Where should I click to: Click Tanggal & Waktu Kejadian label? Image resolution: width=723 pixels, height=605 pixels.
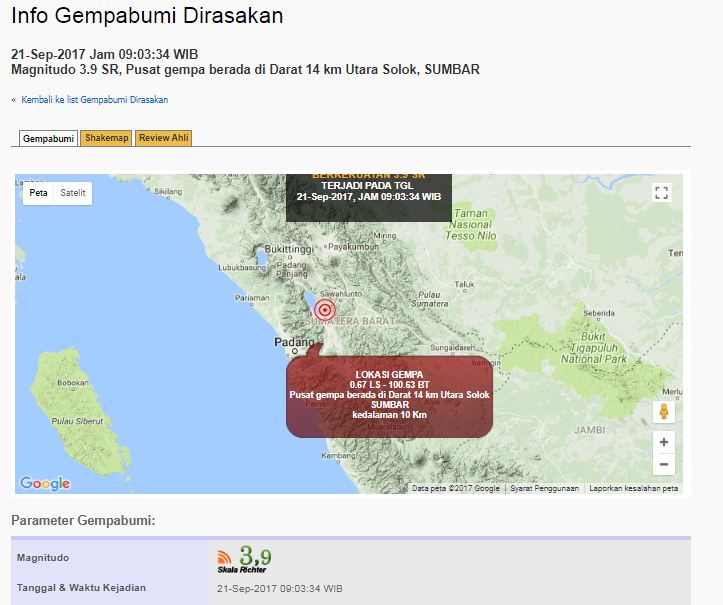(81, 587)
